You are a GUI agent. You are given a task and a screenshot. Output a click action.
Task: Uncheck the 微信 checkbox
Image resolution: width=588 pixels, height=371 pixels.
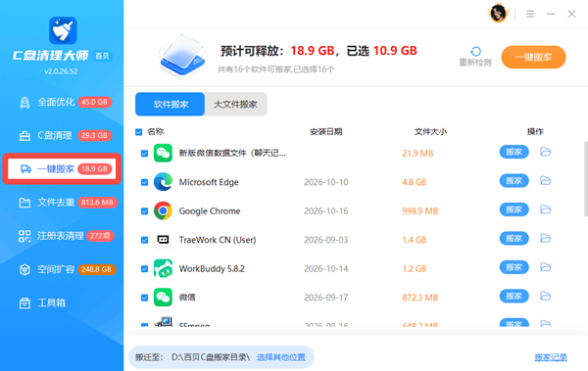[144, 298]
